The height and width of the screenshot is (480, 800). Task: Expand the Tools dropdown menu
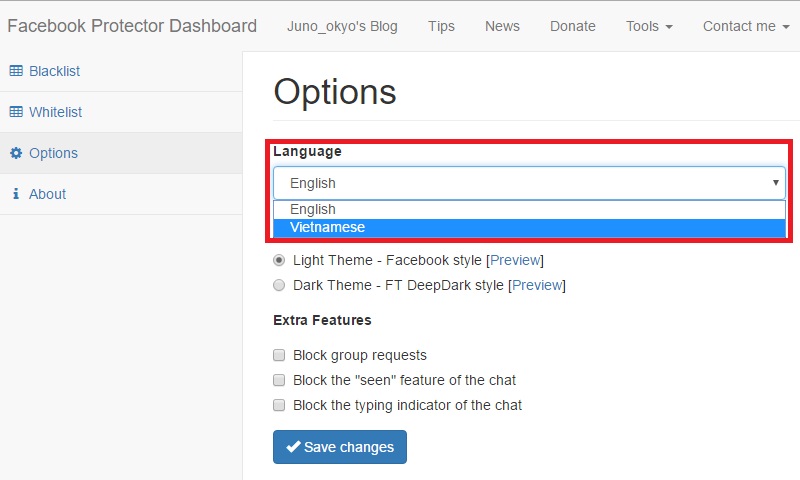point(649,26)
